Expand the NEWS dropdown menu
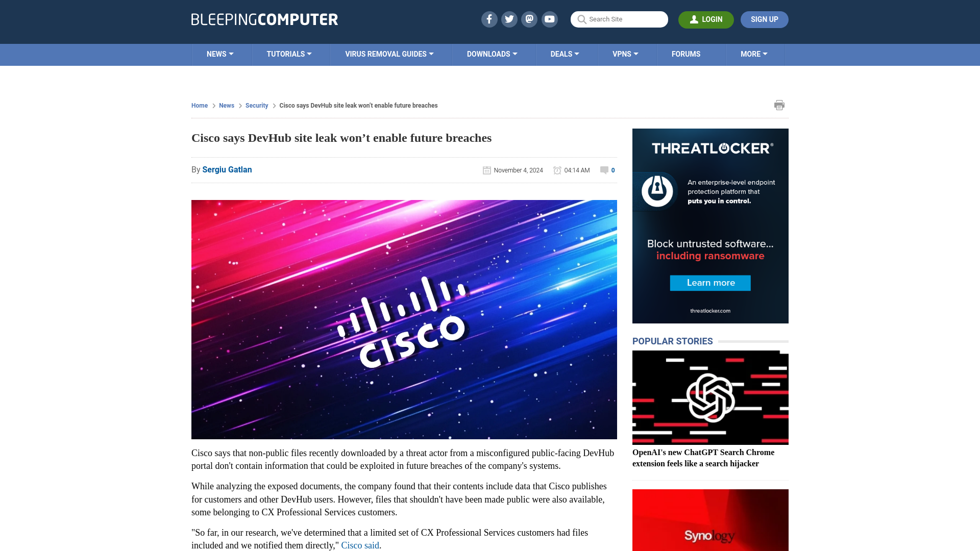Screen dimensions: 980x551 (220, 54)
